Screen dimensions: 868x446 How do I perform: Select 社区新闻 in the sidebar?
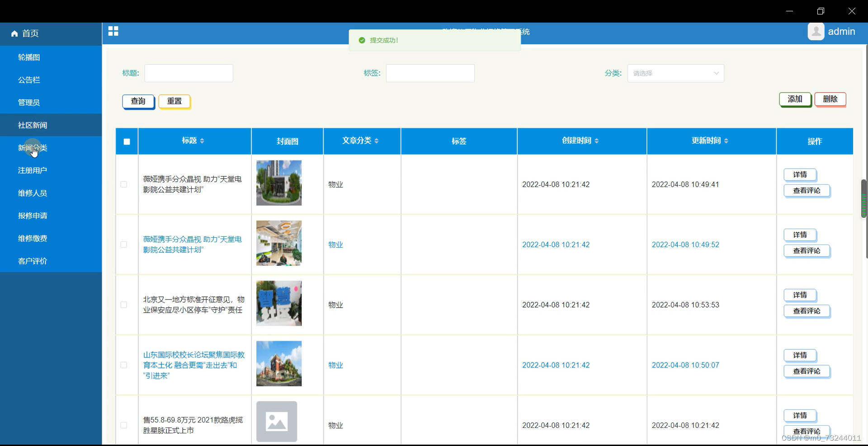(x=32, y=125)
